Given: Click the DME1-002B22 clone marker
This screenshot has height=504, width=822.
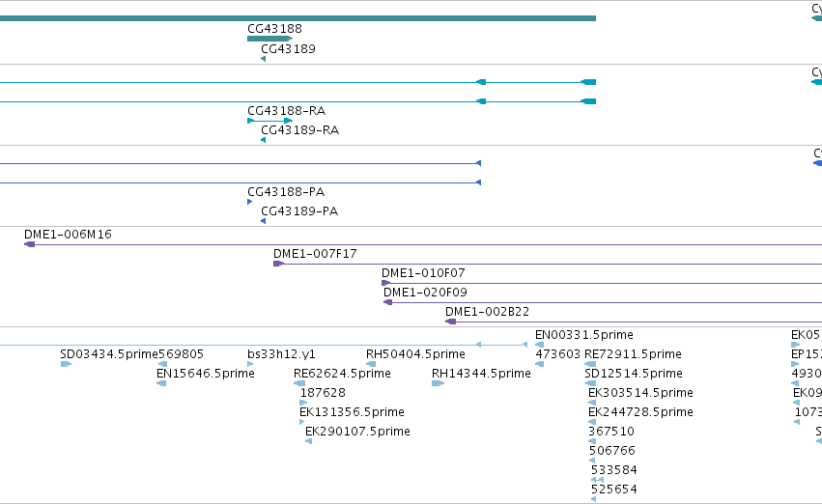Looking at the screenshot, I should [x=450, y=322].
